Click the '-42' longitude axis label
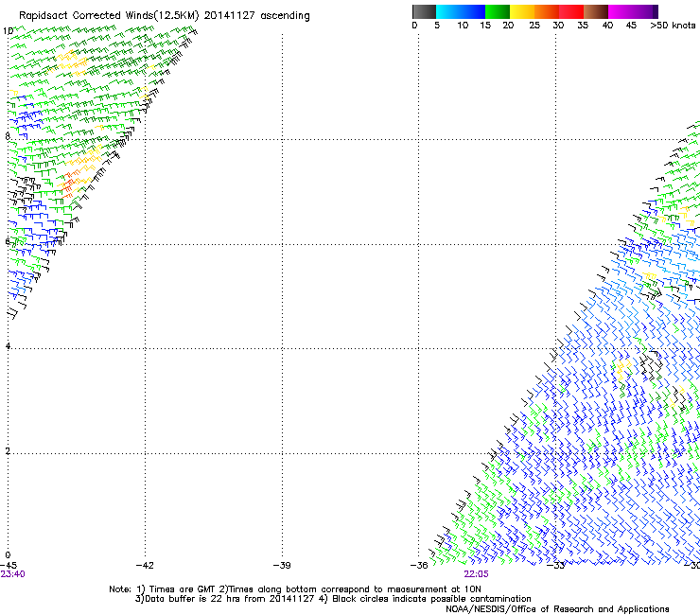Image resolution: width=700 pixels, height=615 pixels. click(145, 566)
